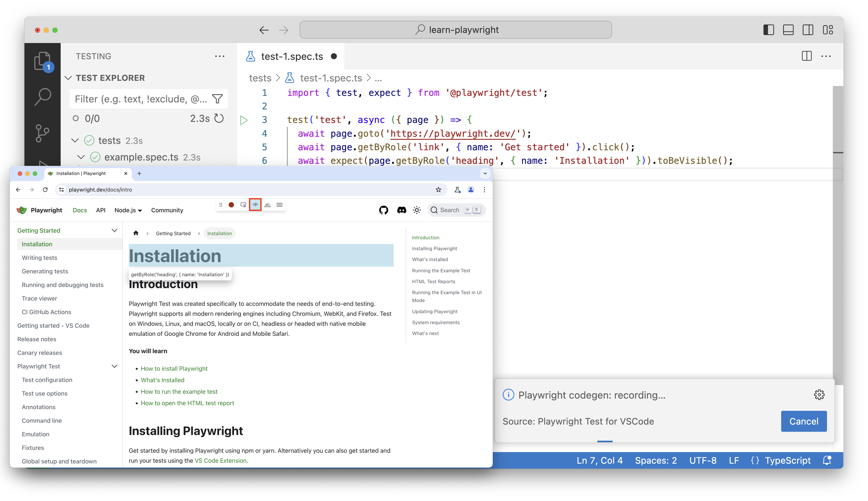Open the 'How to install Playwright' link
868x501 pixels.
pyautogui.click(x=174, y=368)
